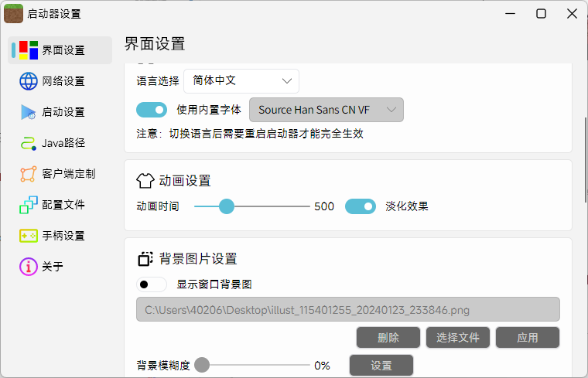Click the 选择文件 button
588x378 pixels.
(x=458, y=338)
